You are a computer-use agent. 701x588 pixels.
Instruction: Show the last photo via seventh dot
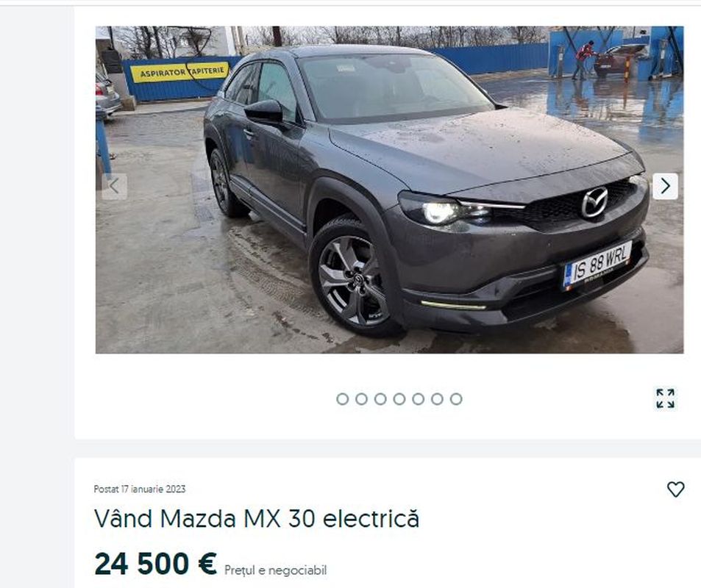click(456, 399)
